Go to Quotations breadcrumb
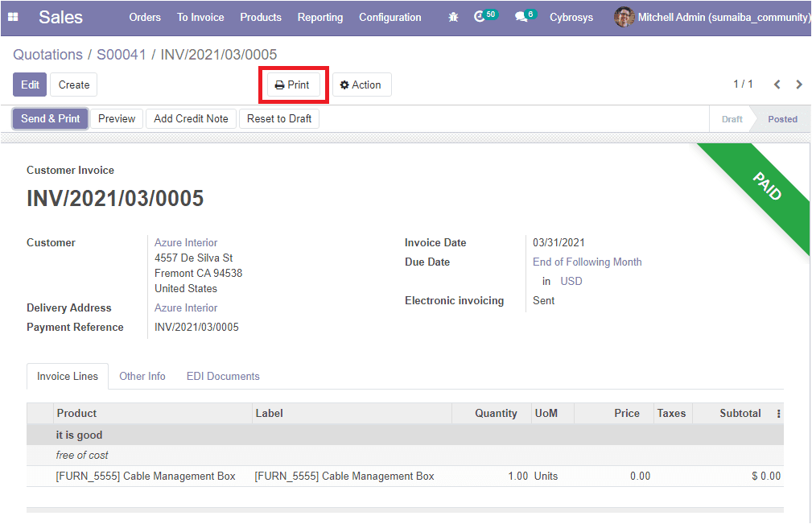This screenshot has height=524, width=812. [47, 55]
